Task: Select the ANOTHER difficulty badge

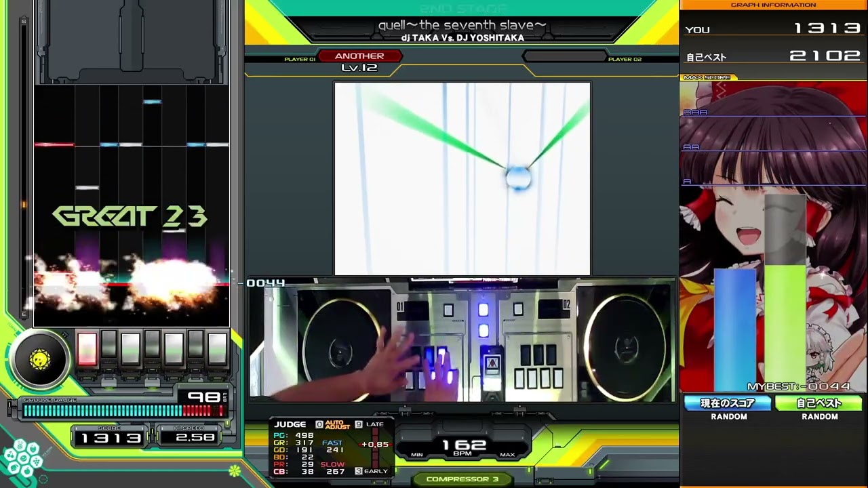Action: coord(359,56)
